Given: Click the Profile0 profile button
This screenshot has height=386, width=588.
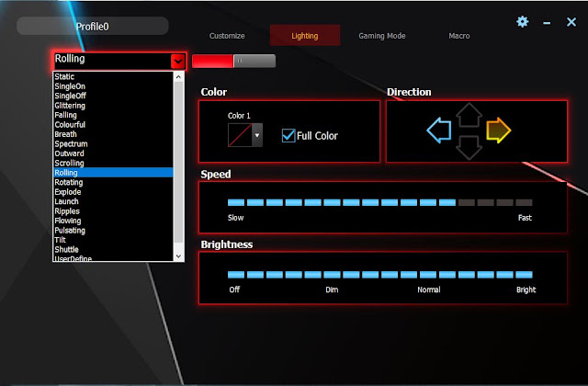Looking at the screenshot, I should click(x=93, y=27).
